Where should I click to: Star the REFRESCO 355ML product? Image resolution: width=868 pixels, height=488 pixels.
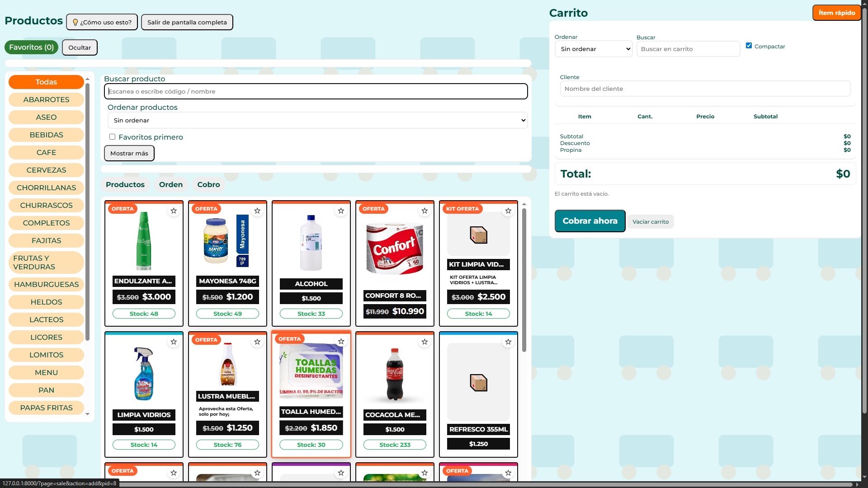click(508, 342)
